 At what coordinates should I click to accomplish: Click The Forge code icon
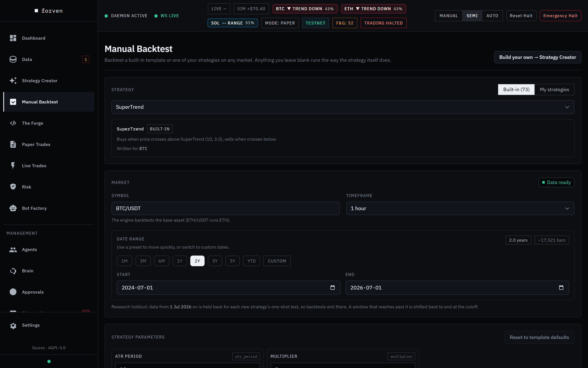pyautogui.click(x=13, y=123)
